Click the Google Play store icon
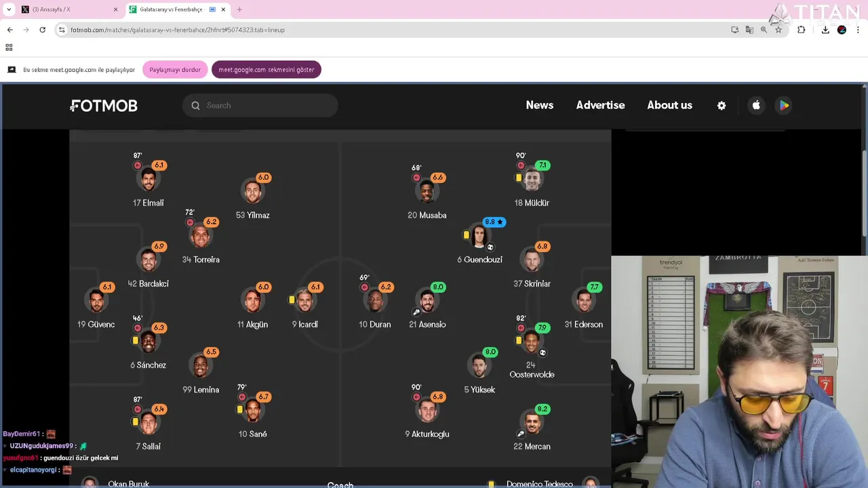Viewport: 868px width, 488px height. [x=784, y=105]
